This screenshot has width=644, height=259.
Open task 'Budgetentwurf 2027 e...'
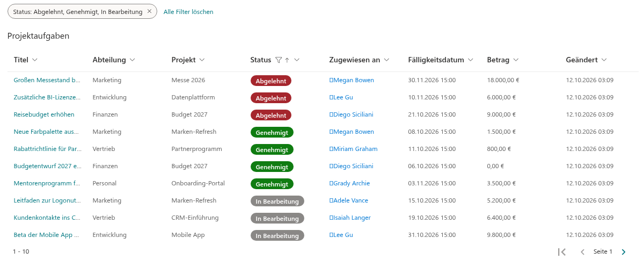[x=47, y=166]
